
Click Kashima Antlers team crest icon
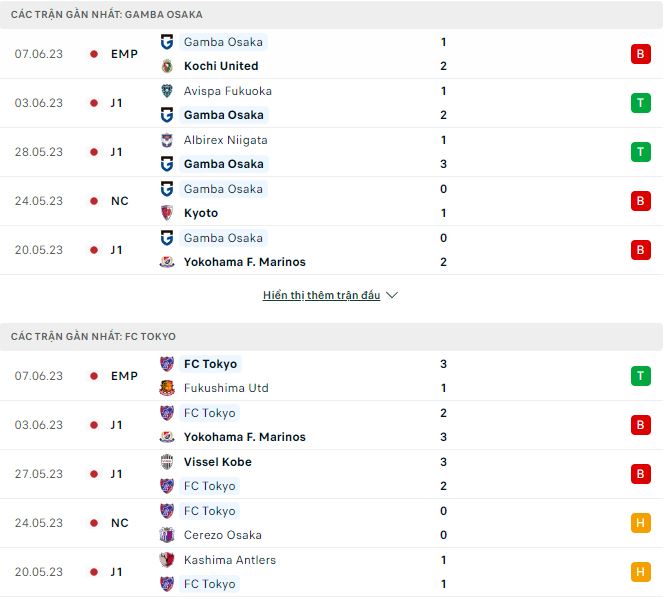(x=167, y=560)
